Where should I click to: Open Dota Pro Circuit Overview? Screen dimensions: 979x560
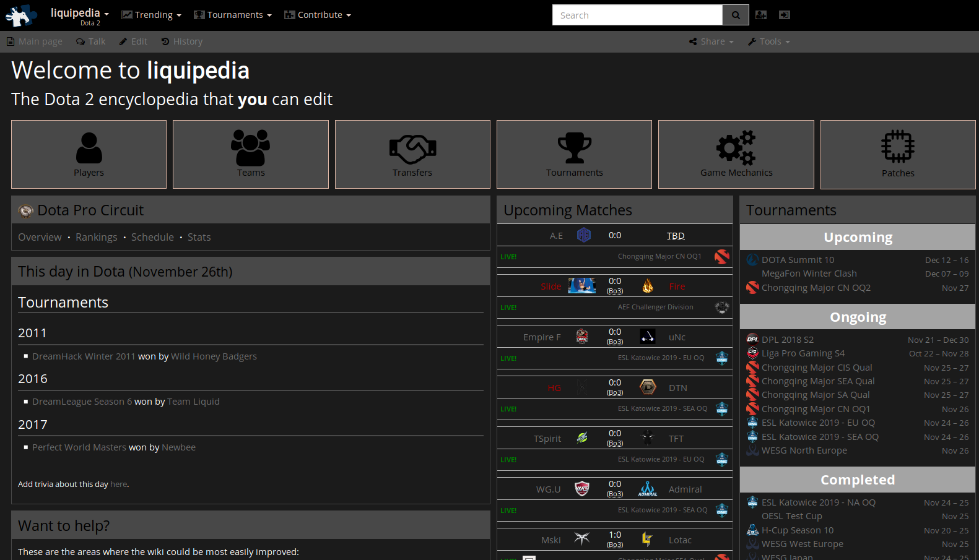40,237
